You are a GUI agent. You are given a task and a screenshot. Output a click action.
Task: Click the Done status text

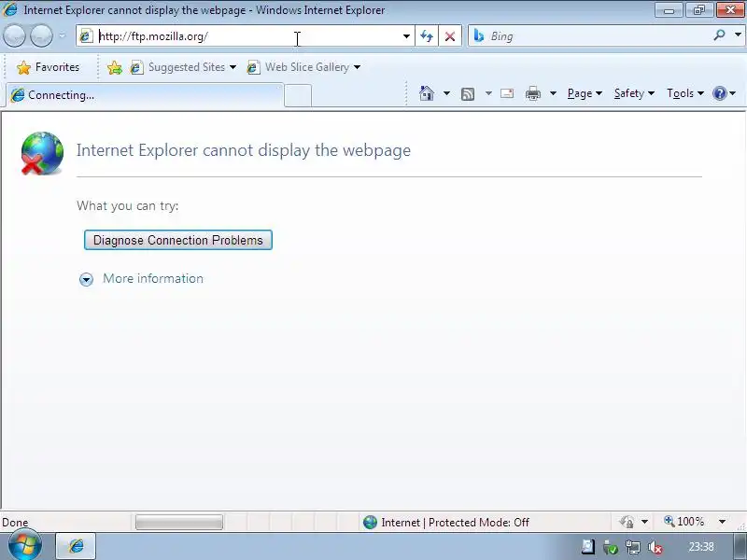coord(15,523)
